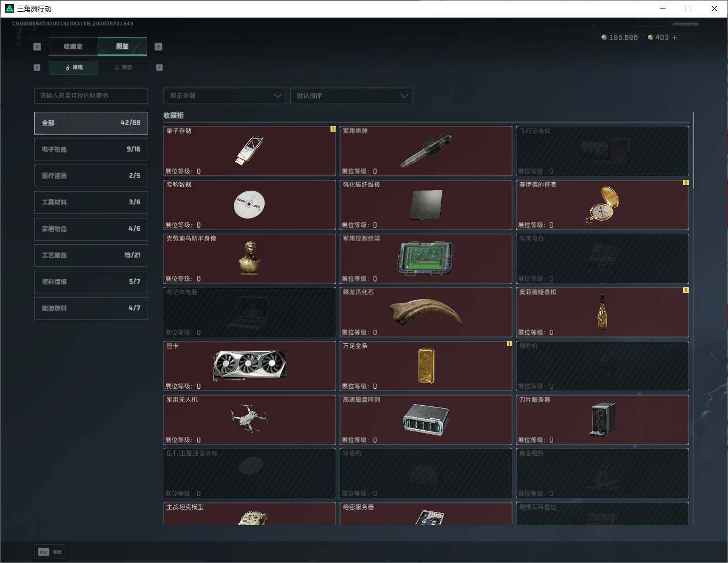Open the 棘龙爪化石 fossil item
The width and height of the screenshot is (728, 563).
coord(426,312)
